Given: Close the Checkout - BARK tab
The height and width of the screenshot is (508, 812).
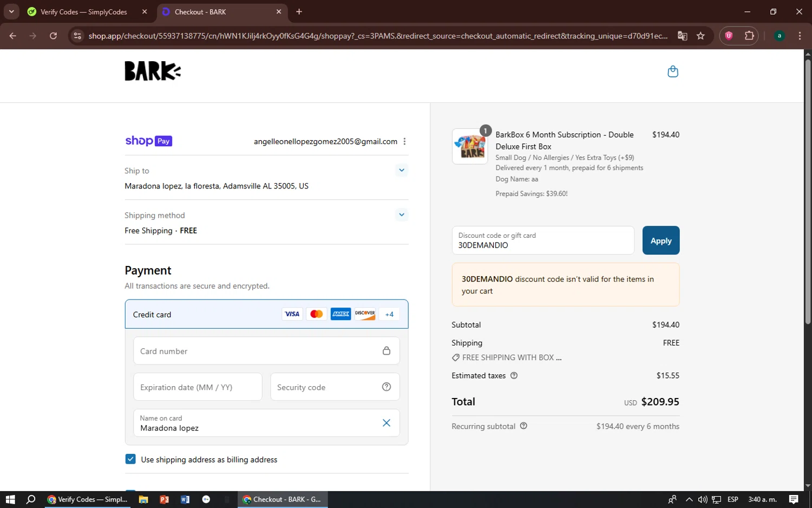Looking at the screenshot, I should coord(279,11).
